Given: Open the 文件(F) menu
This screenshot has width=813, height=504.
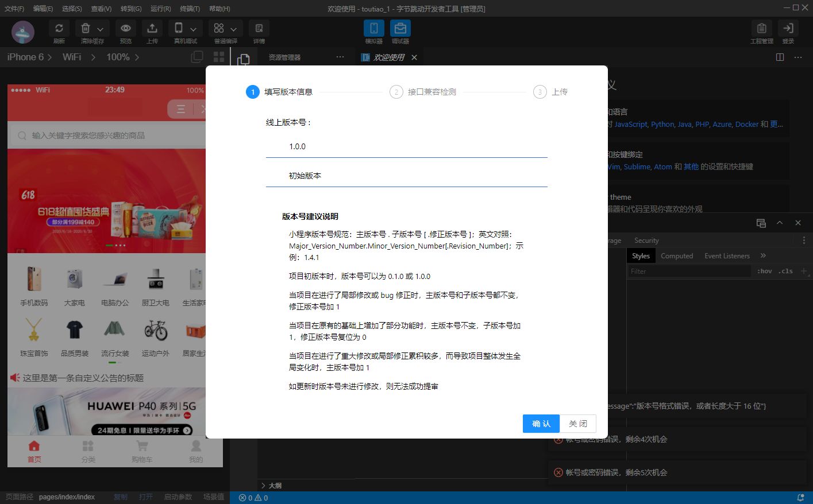Looking at the screenshot, I should point(14,9).
